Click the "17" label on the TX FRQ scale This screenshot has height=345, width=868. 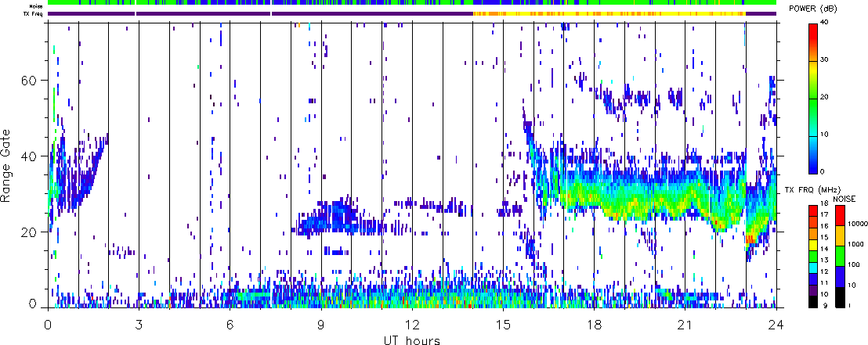click(824, 214)
